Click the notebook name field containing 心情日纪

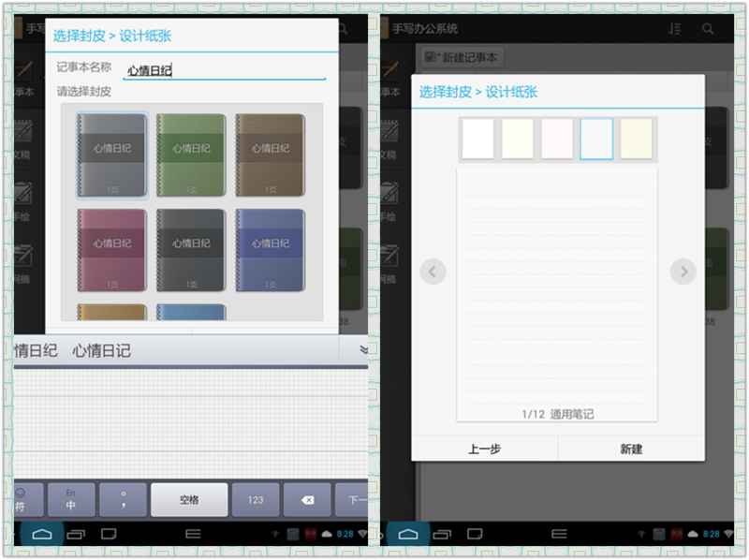tap(225, 70)
